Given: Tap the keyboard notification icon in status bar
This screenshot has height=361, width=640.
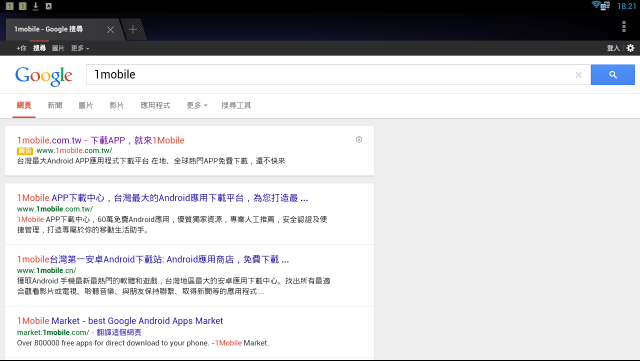Looking at the screenshot, I should 49,6.
